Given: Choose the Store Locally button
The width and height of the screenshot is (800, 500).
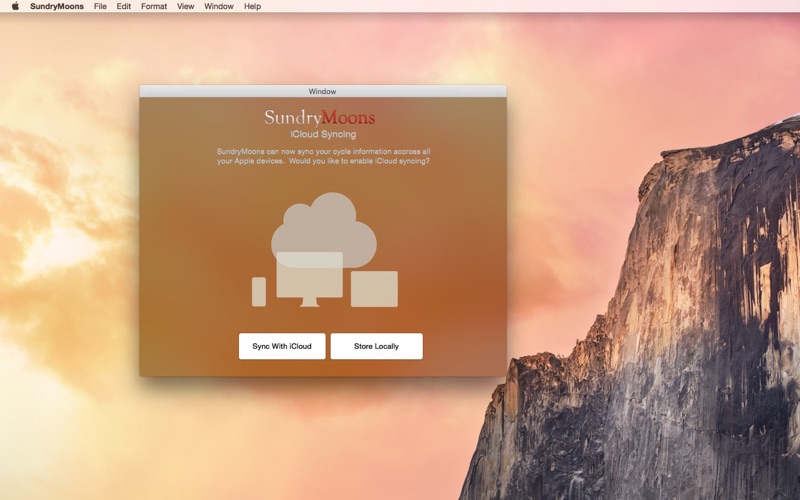Looking at the screenshot, I should pyautogui.click(x=377, y=346).
